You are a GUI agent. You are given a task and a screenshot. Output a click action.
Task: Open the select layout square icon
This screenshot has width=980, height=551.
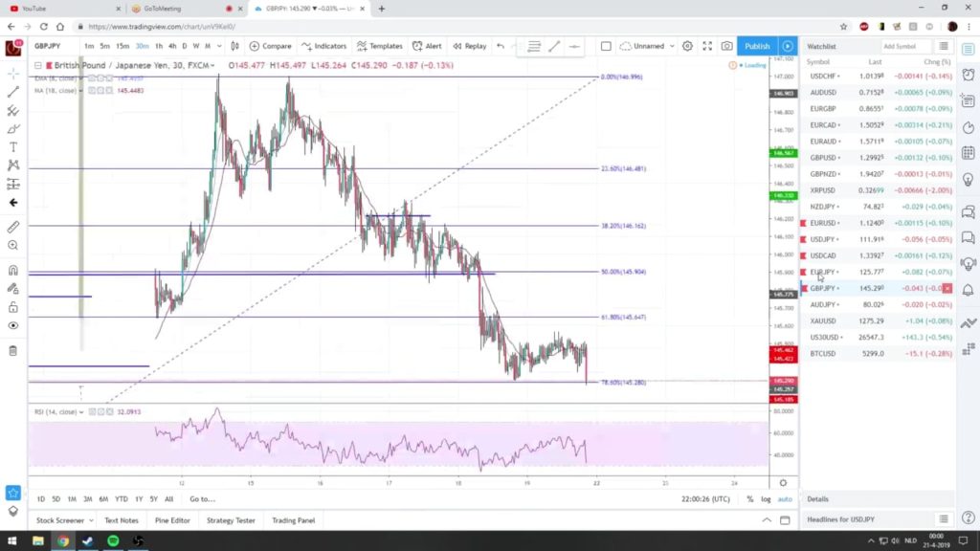pyautogui.click(x=606, y=46)
